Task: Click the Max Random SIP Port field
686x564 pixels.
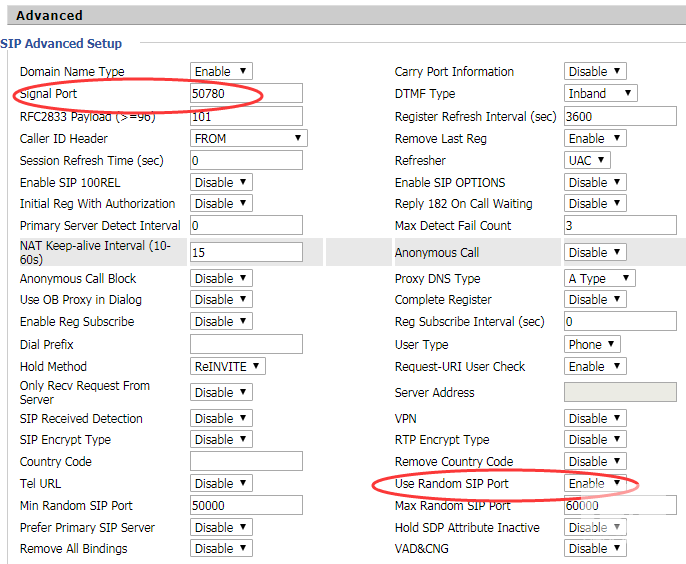Action: click(620, 506)
